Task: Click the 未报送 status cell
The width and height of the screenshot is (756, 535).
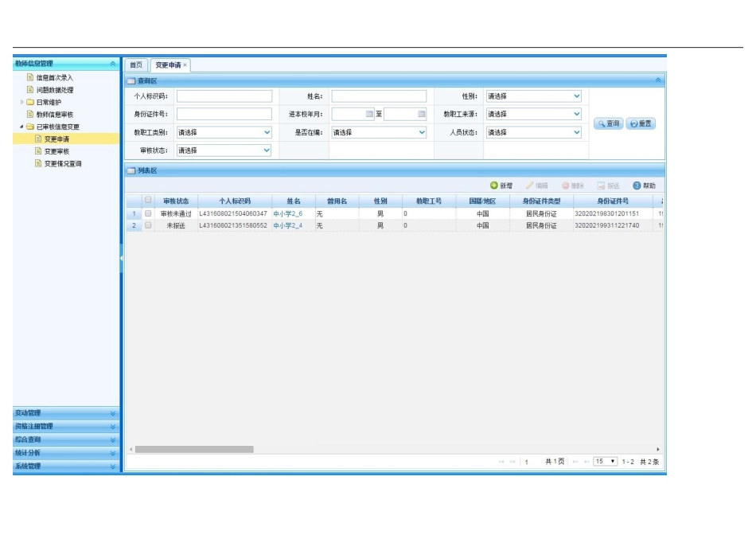Action: 176,226
